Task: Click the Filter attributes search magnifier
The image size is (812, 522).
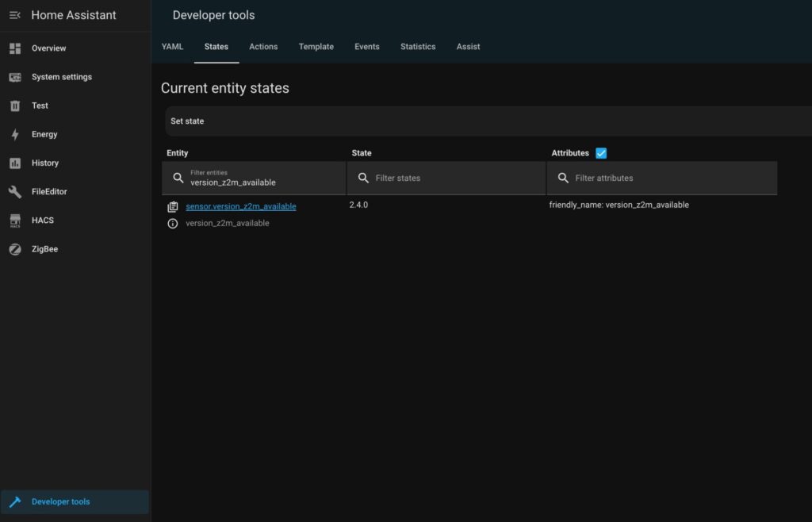Action: (x=564, y=178)
